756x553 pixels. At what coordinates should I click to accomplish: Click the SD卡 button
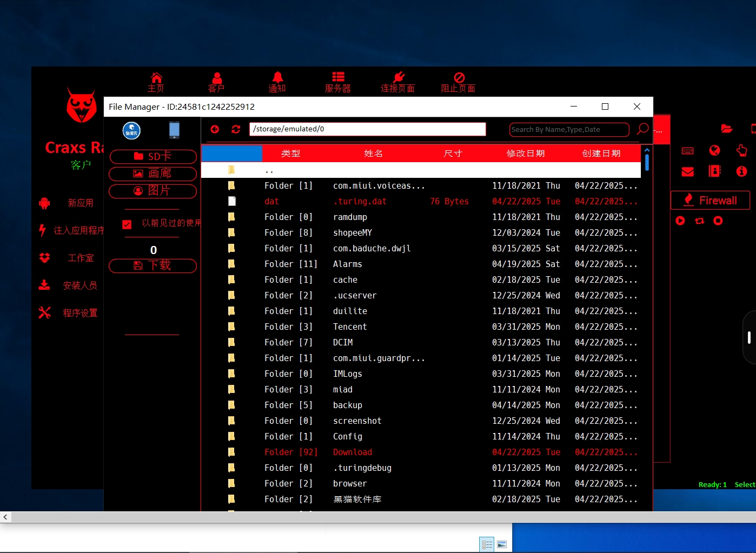pyautogui.click(x=153, y=156)
